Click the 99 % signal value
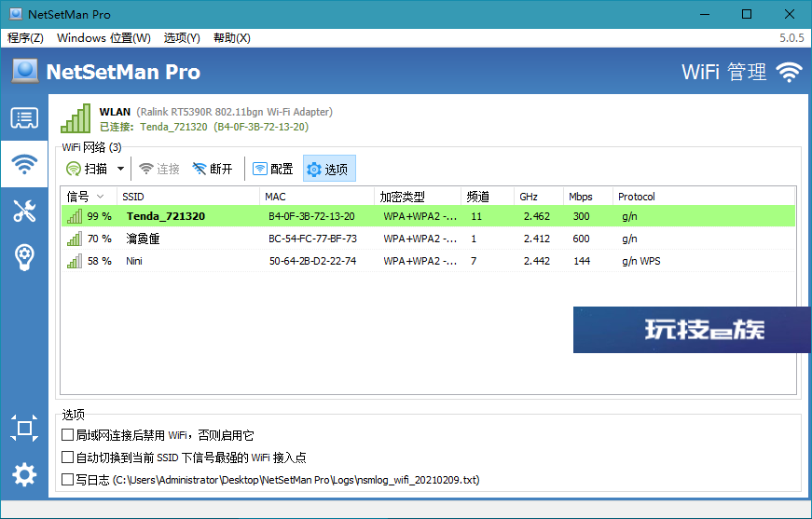The width and height of the screenshot is (812, 519). pos(100,216)
